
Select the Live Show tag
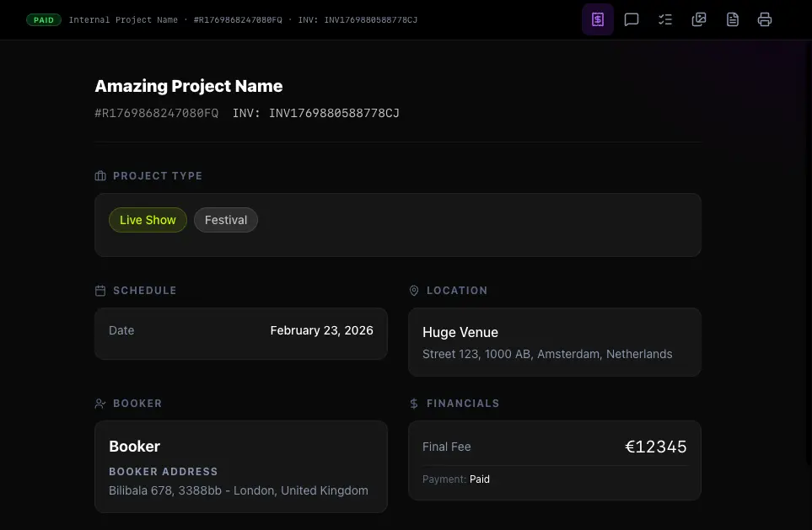click(x=148, y=220)
